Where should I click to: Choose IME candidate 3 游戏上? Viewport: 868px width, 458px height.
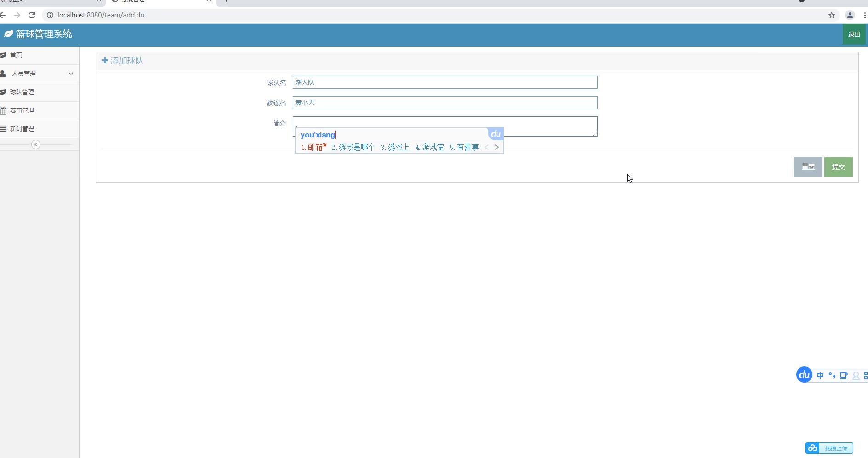[x=395, y=147]
